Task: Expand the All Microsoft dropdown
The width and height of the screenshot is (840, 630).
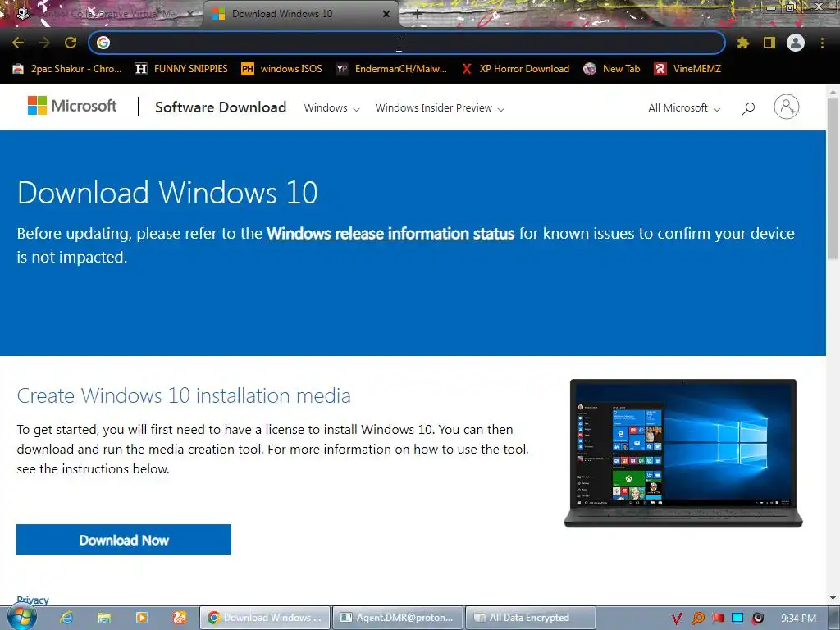Action: 684,107
